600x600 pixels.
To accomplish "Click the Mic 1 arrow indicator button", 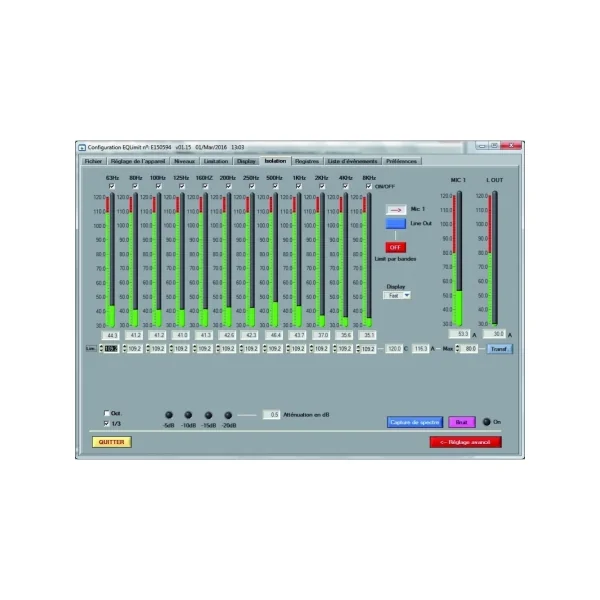I will tap(396, 210).
